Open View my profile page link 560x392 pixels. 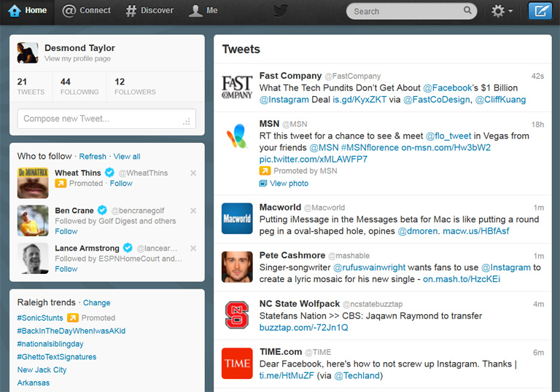point(77,58)
